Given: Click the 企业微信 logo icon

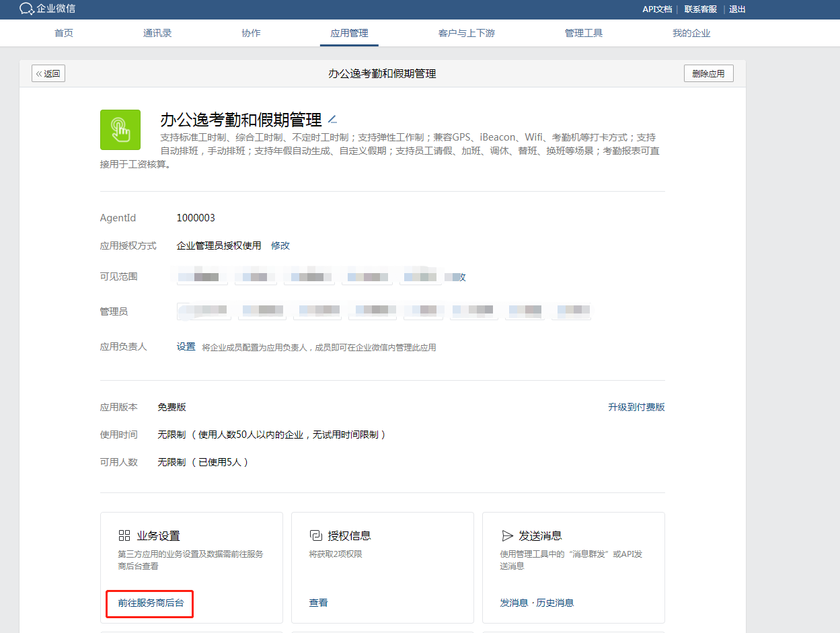Looking at the screenshot, I should coord(27,9).
